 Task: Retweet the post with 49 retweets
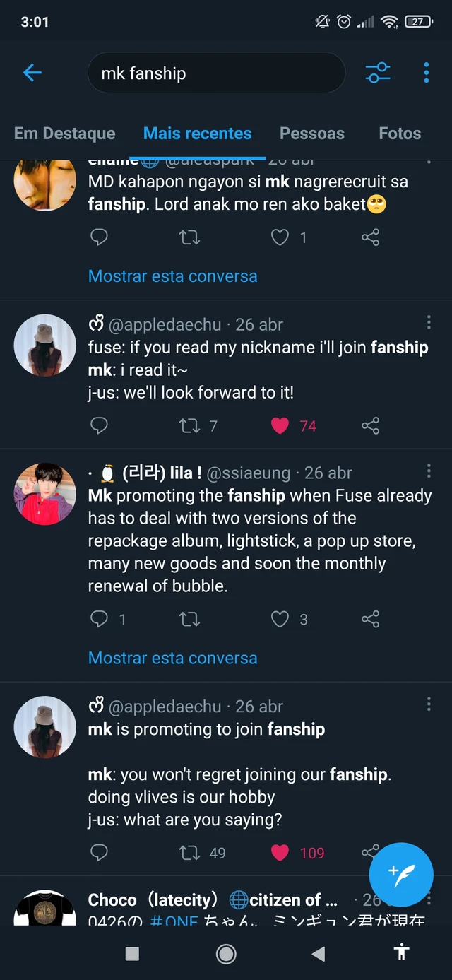(x=189, y=853)
